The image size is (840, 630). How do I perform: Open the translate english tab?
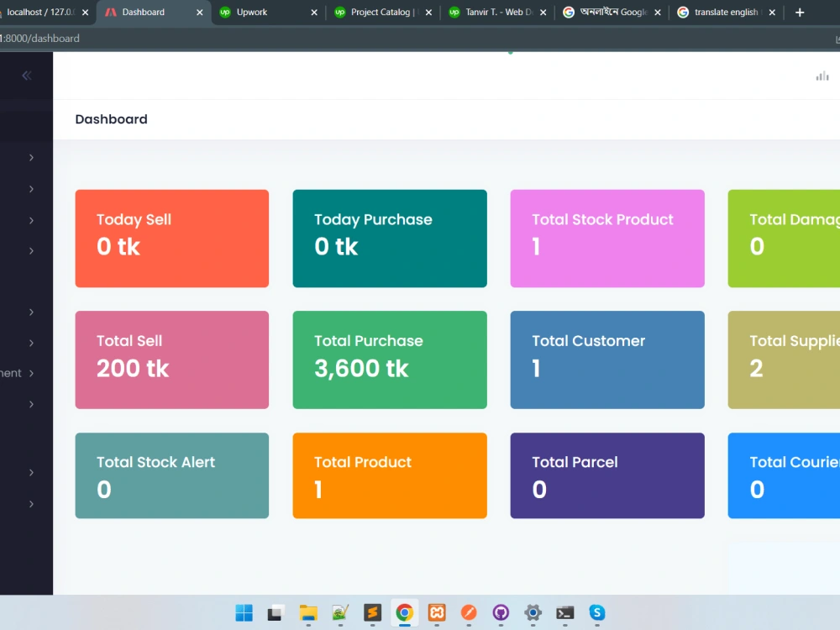tap(727, 12)
